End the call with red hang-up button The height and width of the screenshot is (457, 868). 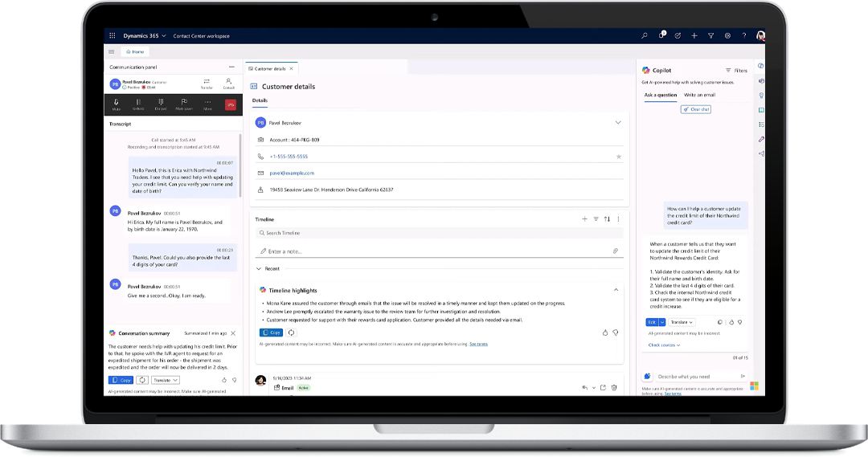[231, 104]
